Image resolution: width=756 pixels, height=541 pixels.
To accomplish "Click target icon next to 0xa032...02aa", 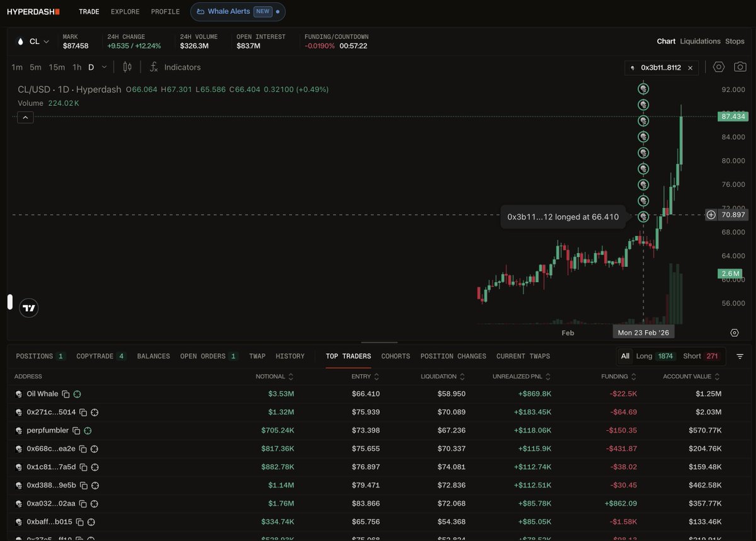I will 94,503.
